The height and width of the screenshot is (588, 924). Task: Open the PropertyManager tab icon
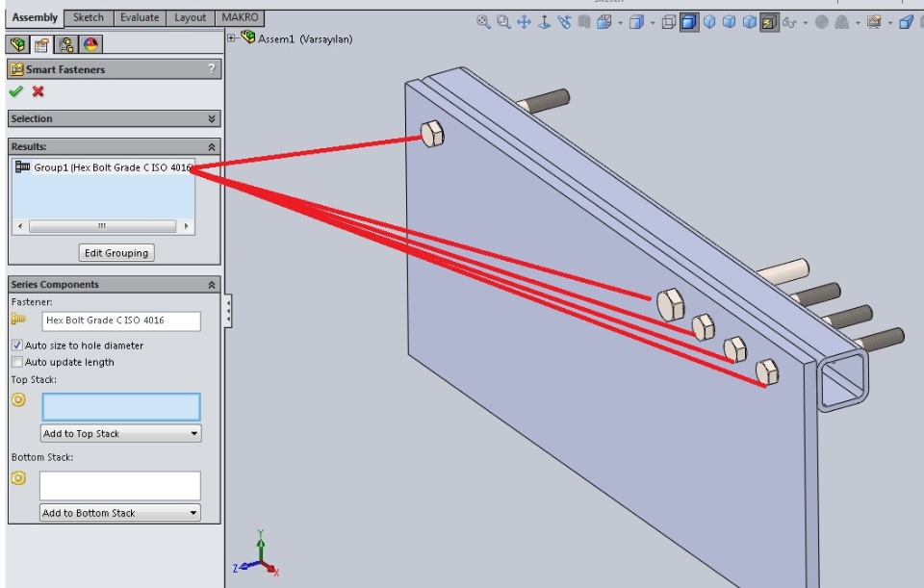41,44
